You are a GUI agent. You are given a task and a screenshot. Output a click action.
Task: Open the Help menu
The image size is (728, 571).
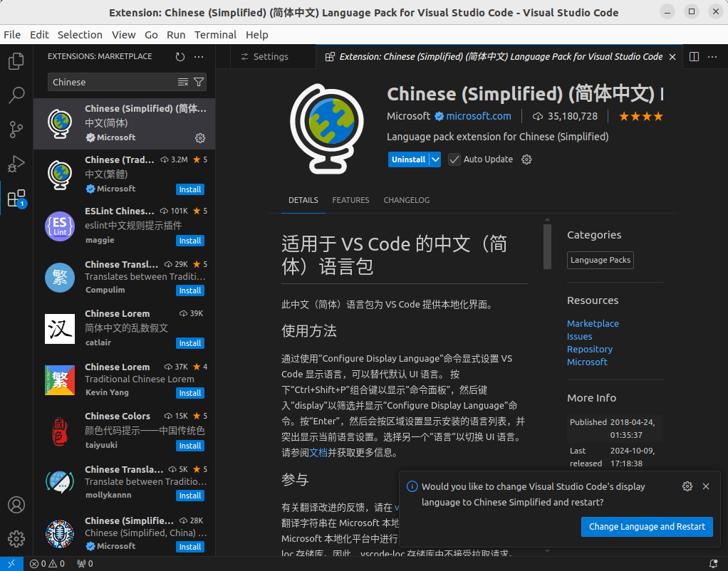click(256, 35)
